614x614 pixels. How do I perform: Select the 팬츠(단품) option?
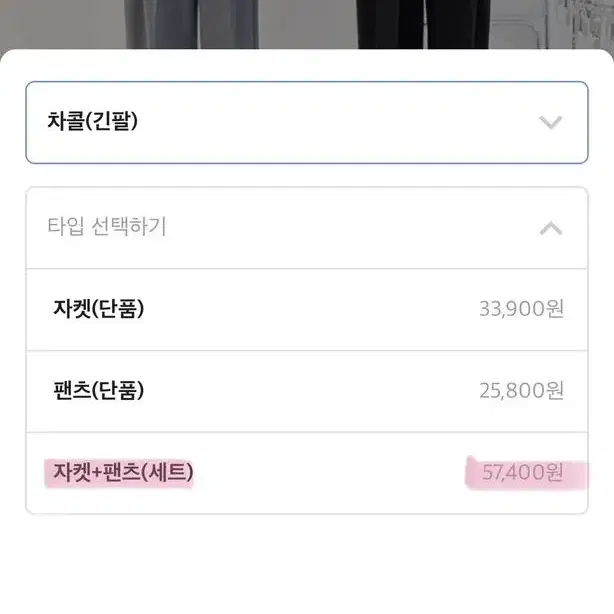click(307, 391)
